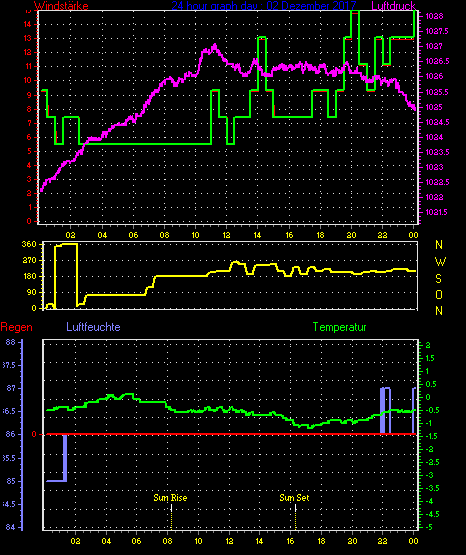Select 1026.5 on the Luftdruck axis
The image size is (466, 555).
pos(437,61)
